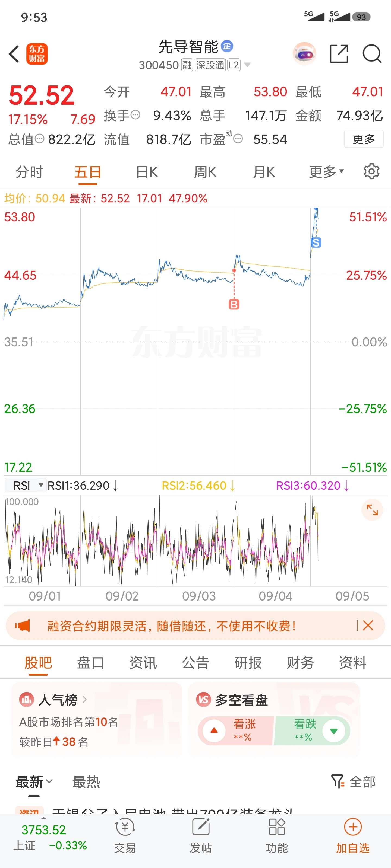Expand the 更多 chart period dropdown
The width and height of the screenshot is (391, 868).
click(x=326, y=172)
